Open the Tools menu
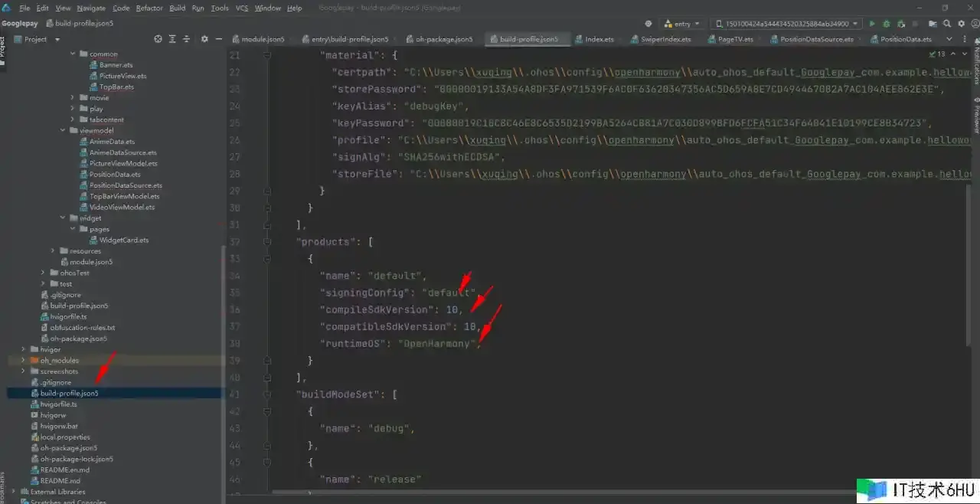980x504 pixels. coord(220,8)
